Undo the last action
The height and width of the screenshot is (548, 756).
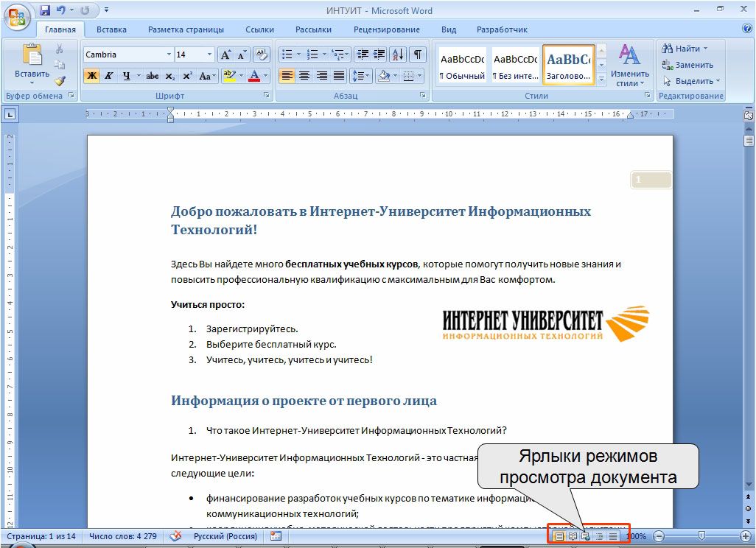[x=60, y=10]
